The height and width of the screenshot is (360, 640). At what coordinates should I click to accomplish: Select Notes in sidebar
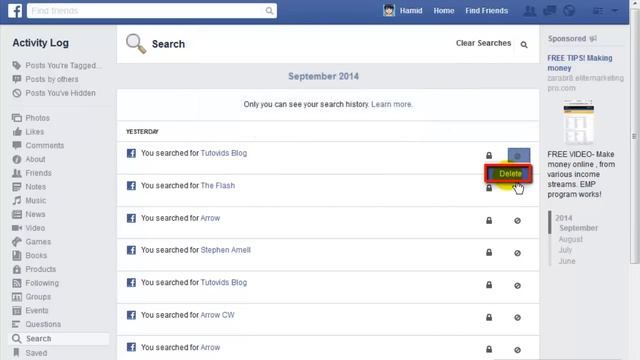point(29,187)
